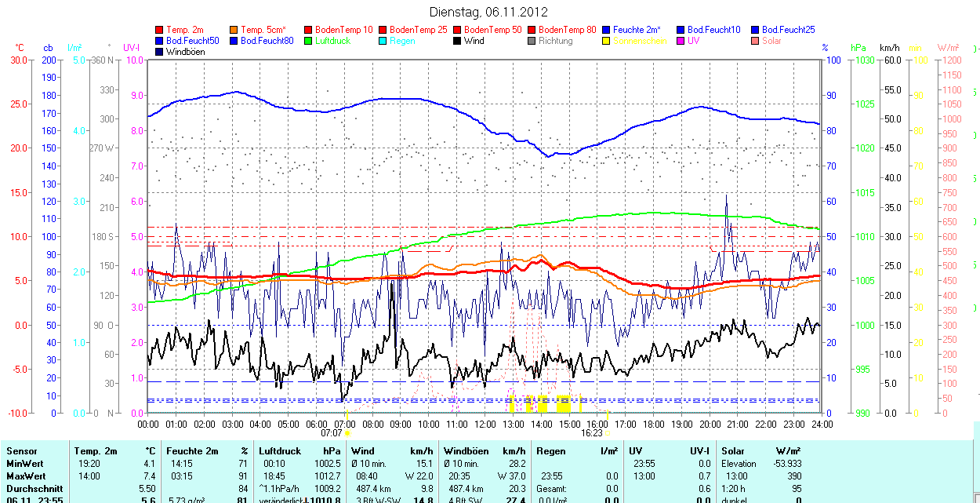Select the MaxWert row label
Viewport: 980px width, 503px height.
(x=26, y=476)
